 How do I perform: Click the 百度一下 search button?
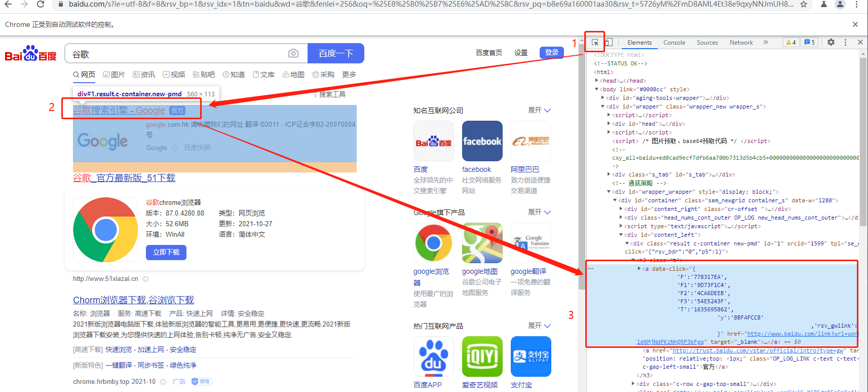pyautogui.click(x=335, y=53)
